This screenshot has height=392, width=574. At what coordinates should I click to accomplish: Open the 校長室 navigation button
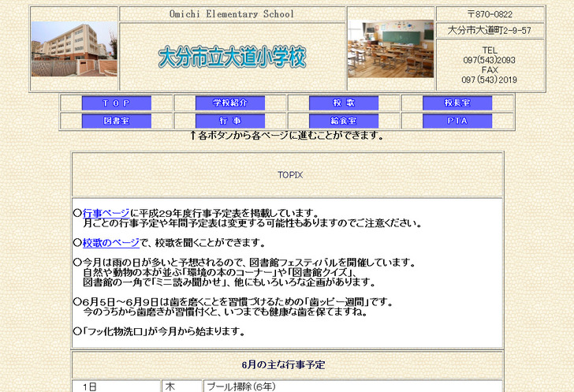pyautogui.click(x=457, y=103)
